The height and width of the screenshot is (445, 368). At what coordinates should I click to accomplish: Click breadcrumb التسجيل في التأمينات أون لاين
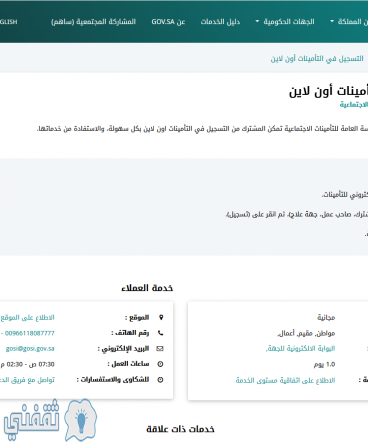click(317, 59)
